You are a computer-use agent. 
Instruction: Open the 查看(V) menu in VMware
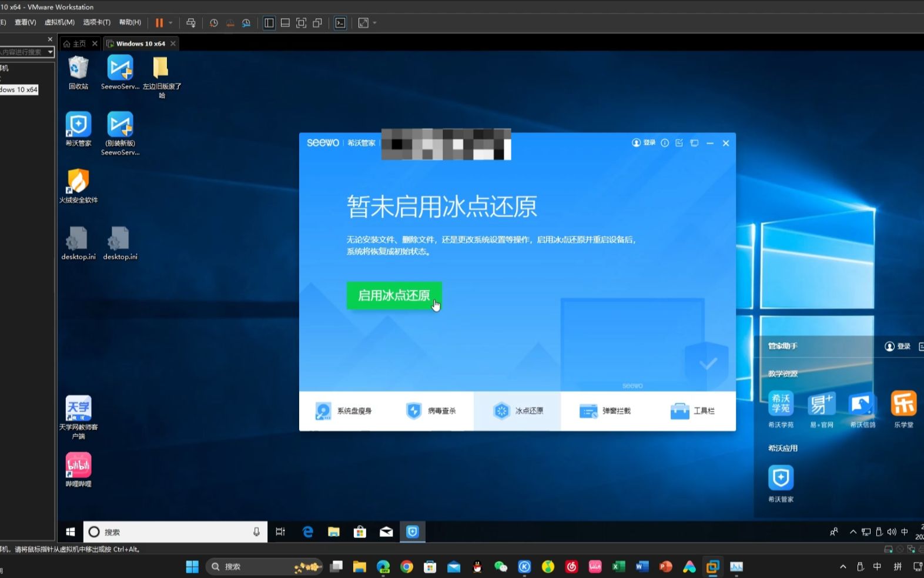pyautogui.click(x=25, y=22)
